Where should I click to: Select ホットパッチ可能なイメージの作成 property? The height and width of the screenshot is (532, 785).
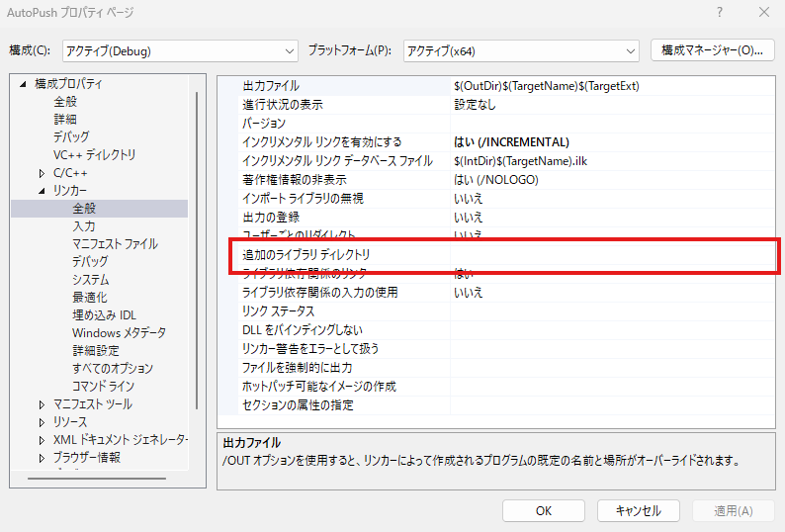point(319,387)
